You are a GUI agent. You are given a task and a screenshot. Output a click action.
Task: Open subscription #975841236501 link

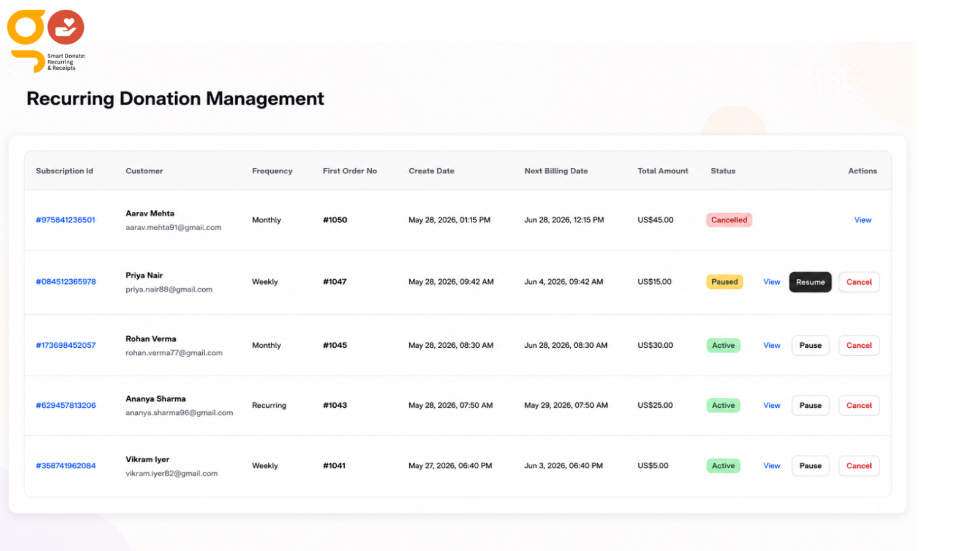point(66,220)
